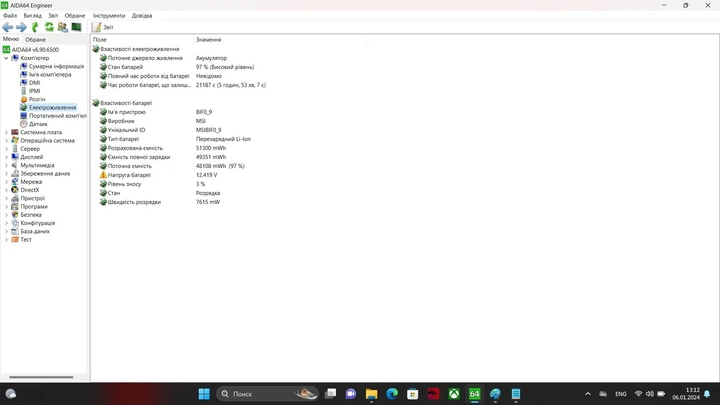The height and width of the screenshot is (405, 720).
Task: Open File Explorer from taskbar
Action: click(371, 394)
